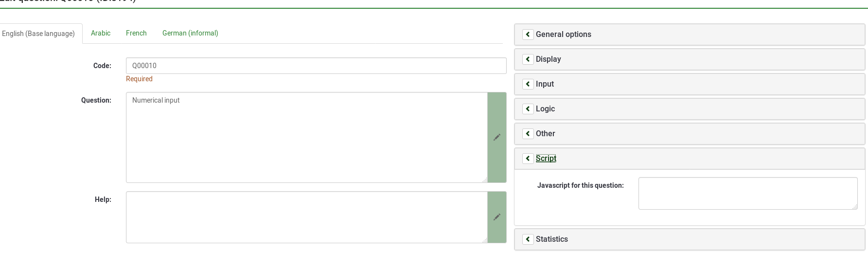This screenshot has width=868, height=270.
Task: Expand the Input panel chevron
Action: pos(528,84)
